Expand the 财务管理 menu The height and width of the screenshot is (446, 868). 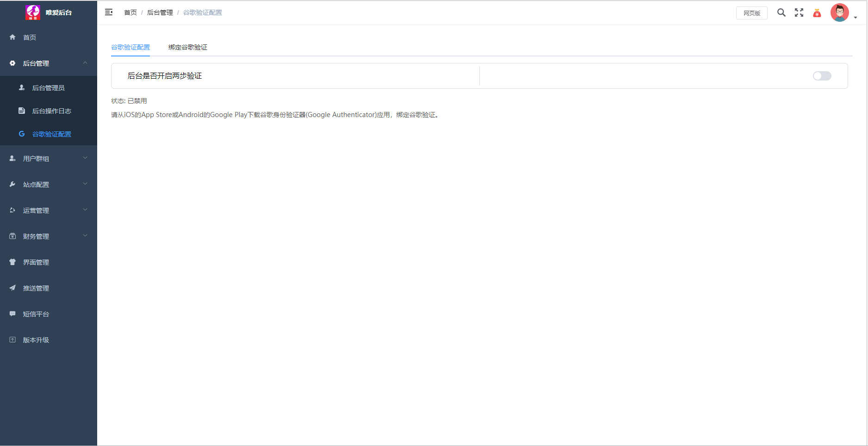click(48, 236)
